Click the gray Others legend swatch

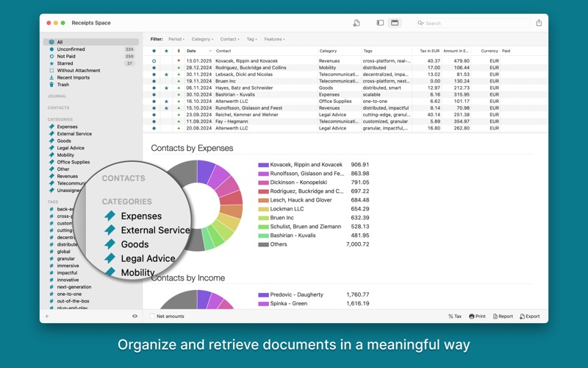[x=263, y=244]
